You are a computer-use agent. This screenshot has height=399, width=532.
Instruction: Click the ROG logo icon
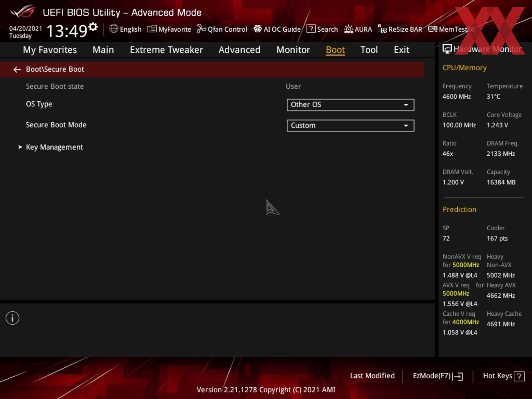click(23, 12)
